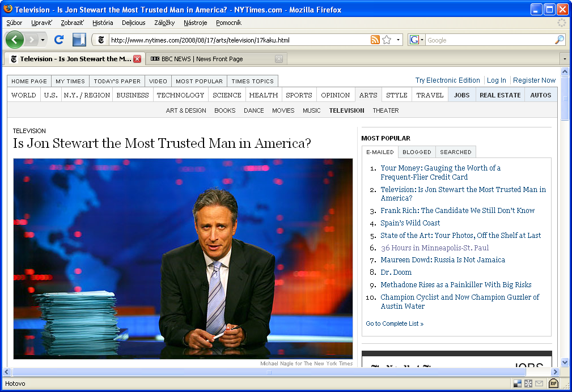Click the horizontal scrollbar right arrow
This screenshot has width=572, height=392.
pos(555,372)
